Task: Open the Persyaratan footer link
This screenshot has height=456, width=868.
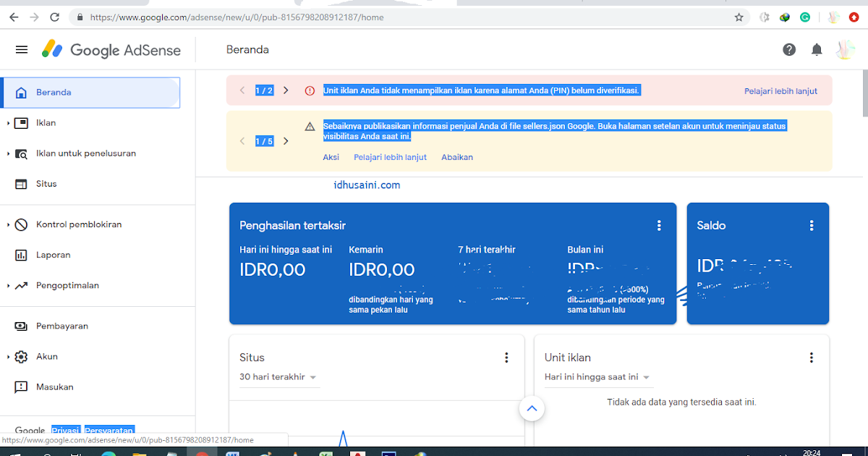Action: tap(109, 430)
